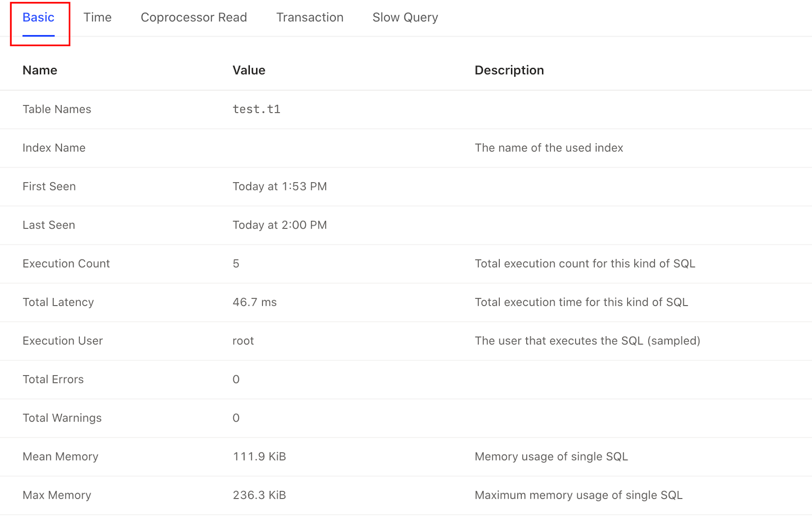812x525 pixels.
Task: Click the Value column header
Action: (249, 70)
